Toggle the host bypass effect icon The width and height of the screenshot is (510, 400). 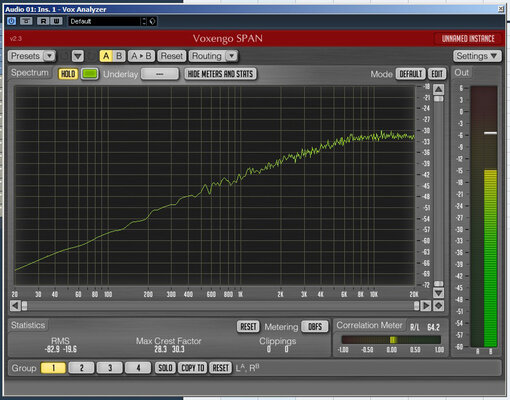[x=26, y=21]
